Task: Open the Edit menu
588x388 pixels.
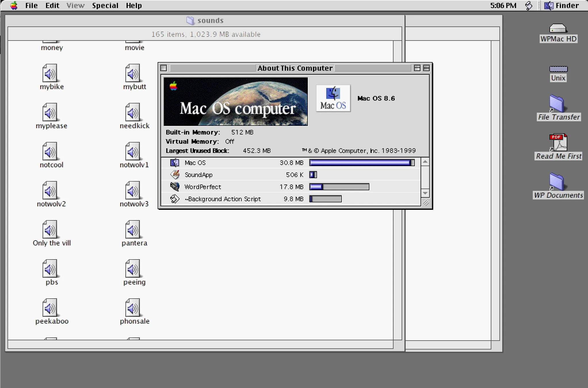Action: [52, 5]
